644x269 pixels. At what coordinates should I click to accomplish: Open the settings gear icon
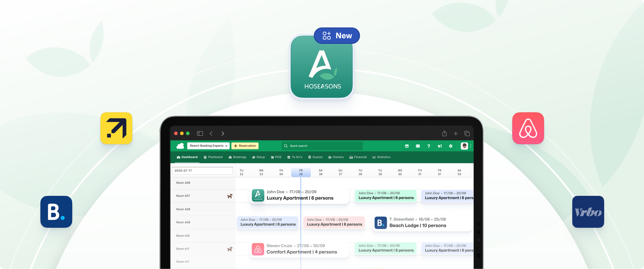(451, 146)
